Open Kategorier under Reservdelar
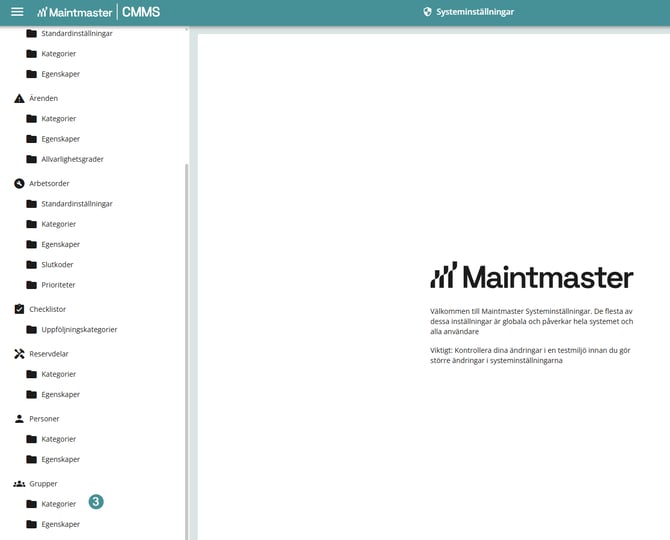 pos(59,374)
